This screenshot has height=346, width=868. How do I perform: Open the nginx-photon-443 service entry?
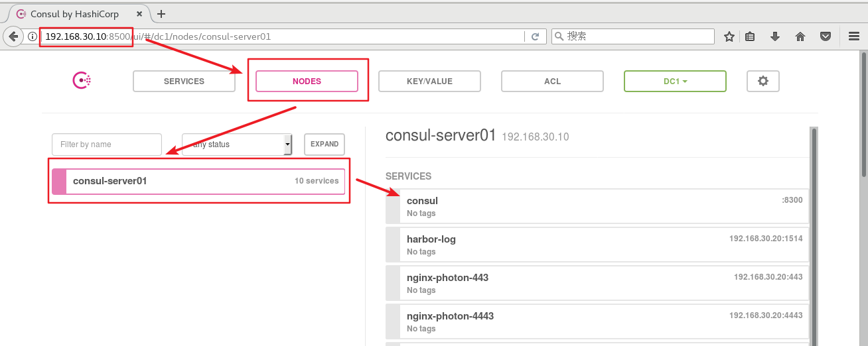(x=597, y=283)
